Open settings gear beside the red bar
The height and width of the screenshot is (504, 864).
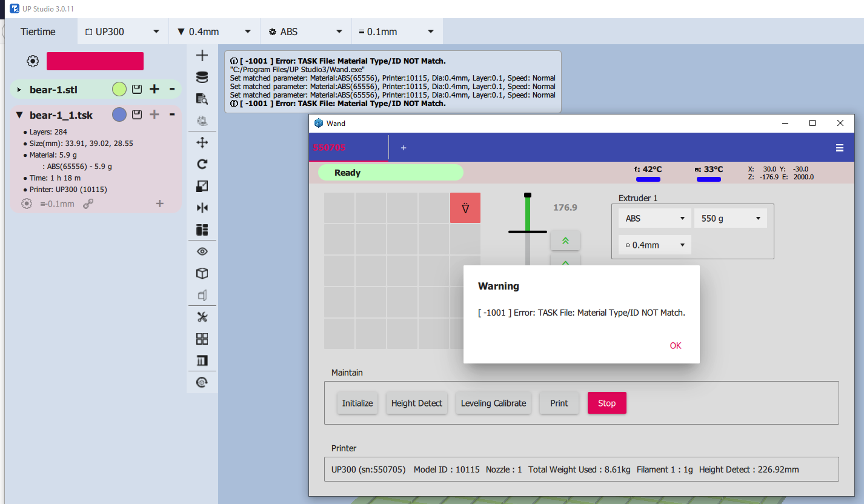coord(33,61)
